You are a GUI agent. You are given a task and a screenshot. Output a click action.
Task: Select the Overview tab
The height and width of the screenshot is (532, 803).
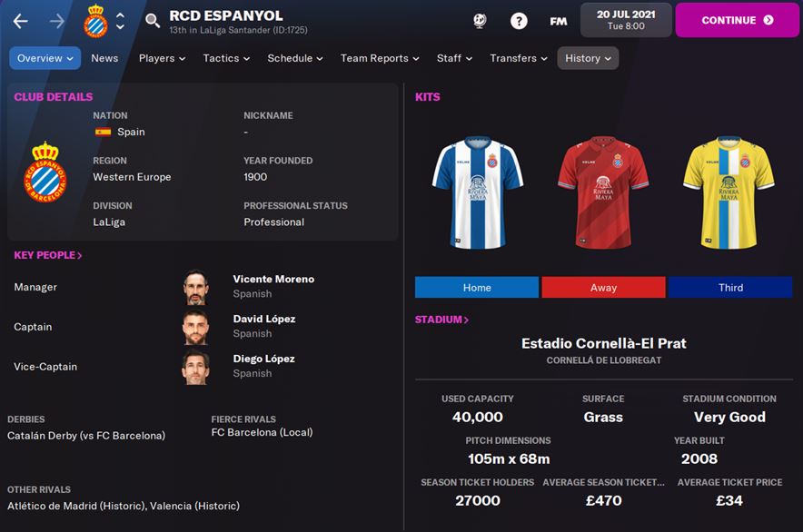pos(45,58)
